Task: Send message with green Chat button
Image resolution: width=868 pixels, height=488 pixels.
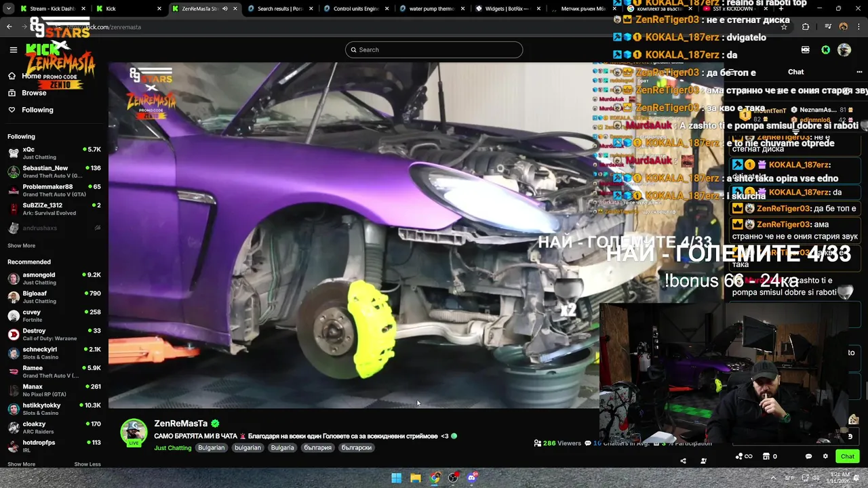Action: point(847,456)
